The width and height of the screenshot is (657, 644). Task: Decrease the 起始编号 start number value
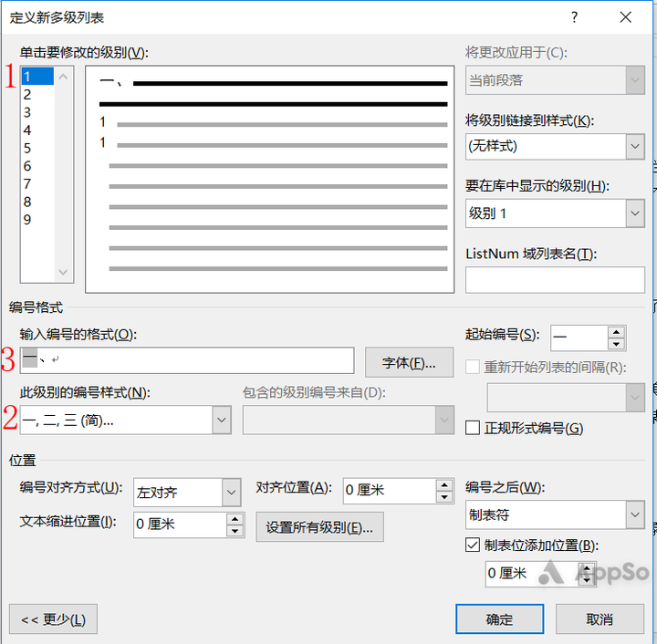(616, 344)
